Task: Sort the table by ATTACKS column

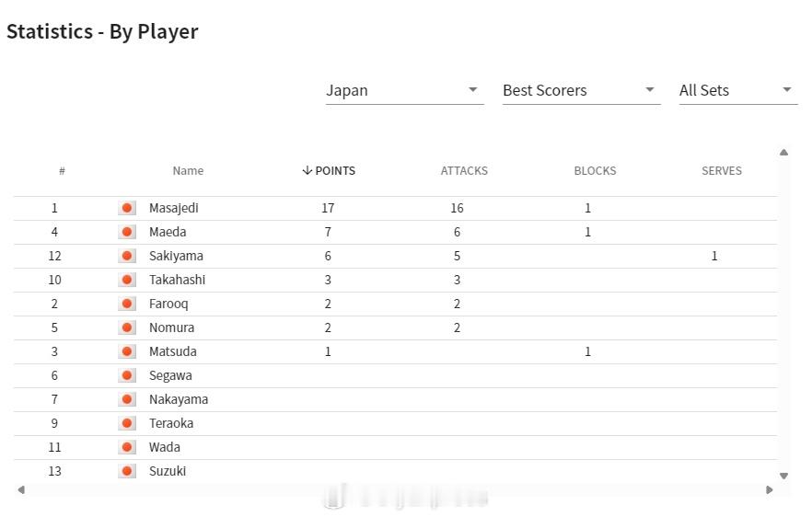Action: (x=464, y=170)
